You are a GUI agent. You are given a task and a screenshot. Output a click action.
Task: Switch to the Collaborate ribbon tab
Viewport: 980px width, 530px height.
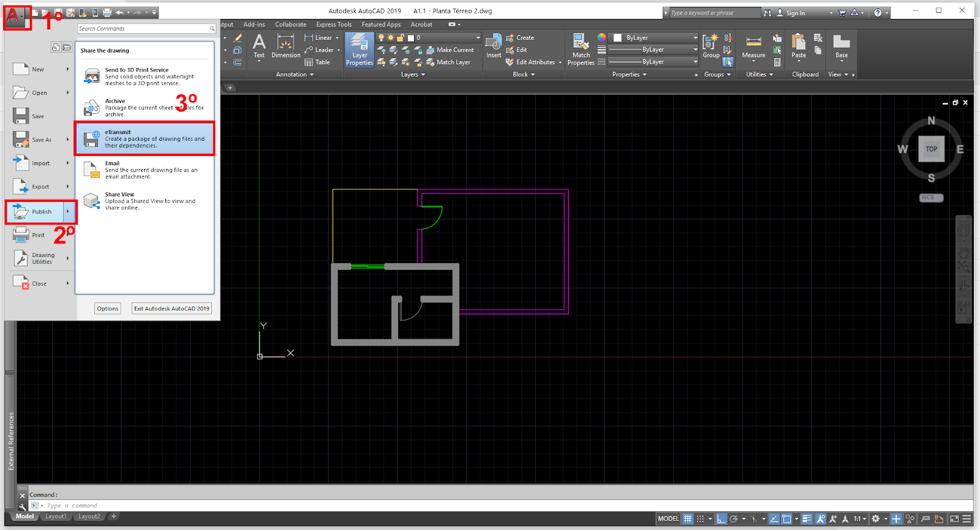point(290,24)
